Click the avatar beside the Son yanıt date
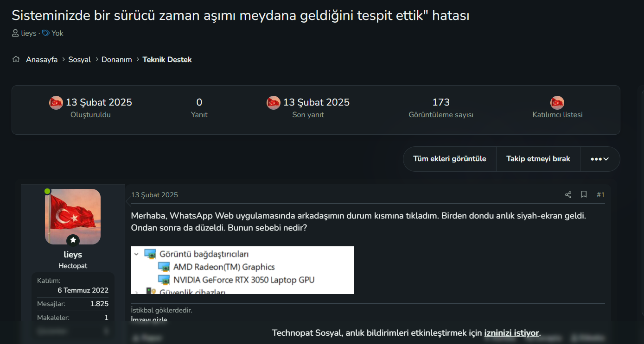 (274, 102)
